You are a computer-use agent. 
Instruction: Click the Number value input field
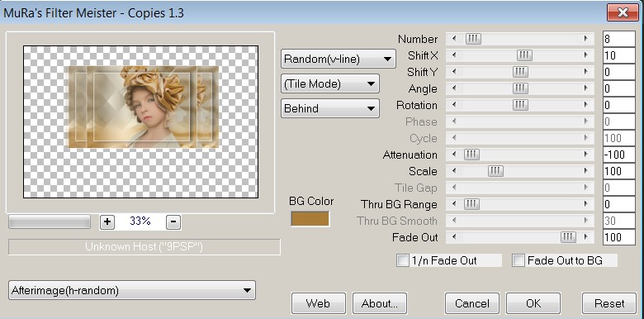[619, 39]
